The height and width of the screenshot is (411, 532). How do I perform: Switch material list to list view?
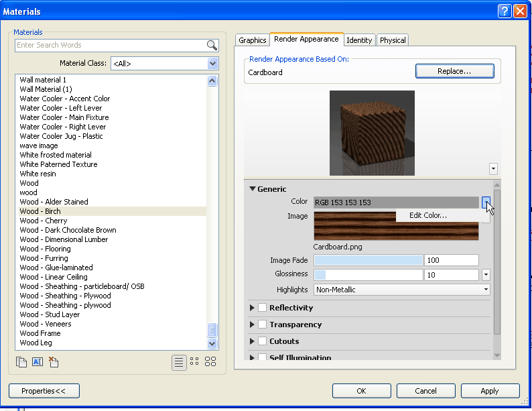click(x=179, y=362)
